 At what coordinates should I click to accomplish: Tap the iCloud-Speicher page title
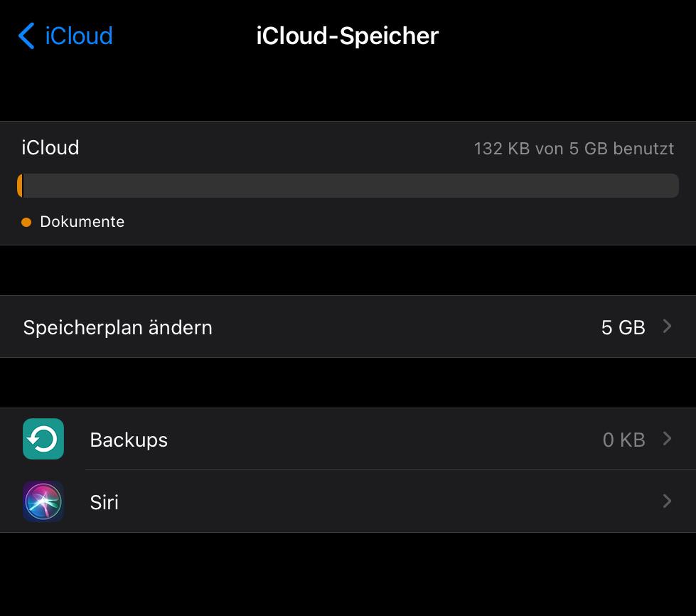[x=347, y=36]
